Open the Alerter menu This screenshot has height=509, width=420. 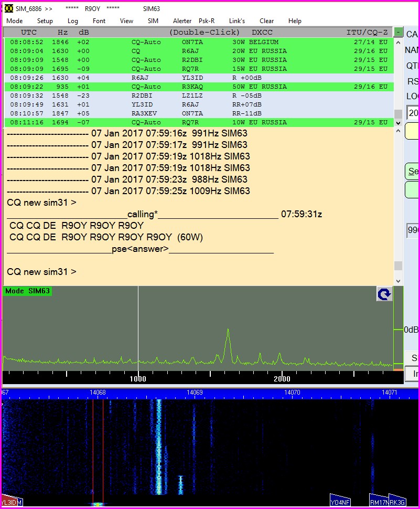(182, 21)
